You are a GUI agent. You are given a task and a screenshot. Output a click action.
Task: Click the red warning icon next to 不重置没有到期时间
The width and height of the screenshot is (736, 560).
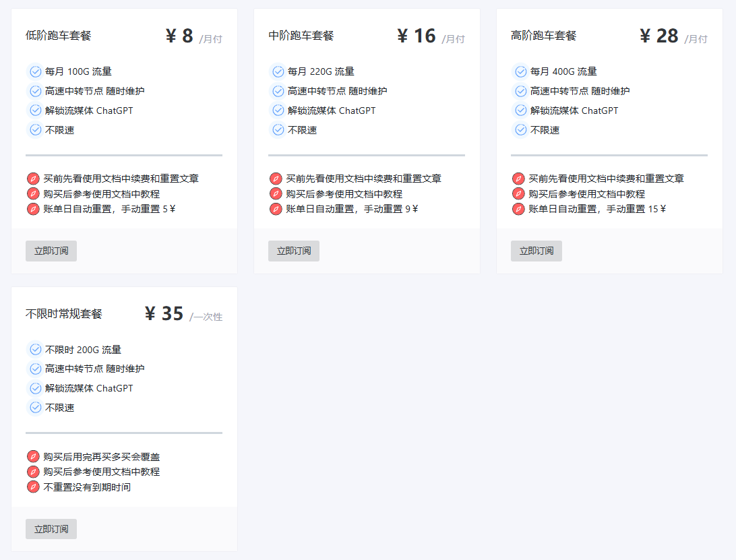pos(32,487)
